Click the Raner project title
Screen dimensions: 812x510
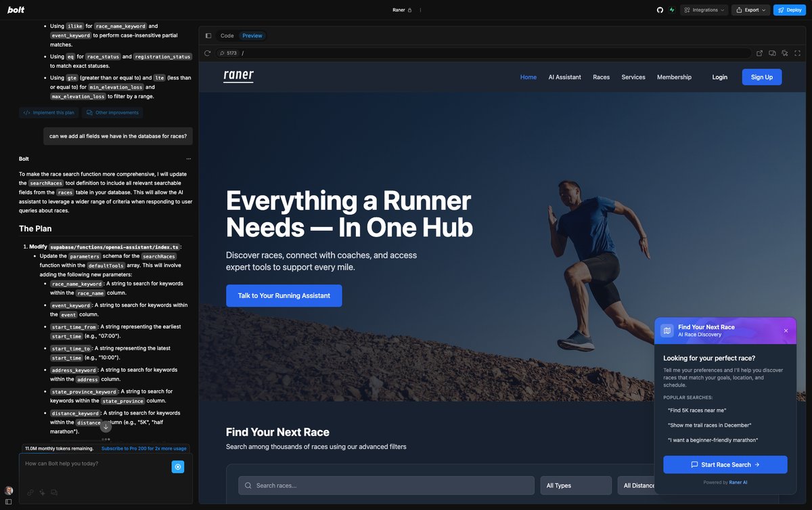pos(399,10)
